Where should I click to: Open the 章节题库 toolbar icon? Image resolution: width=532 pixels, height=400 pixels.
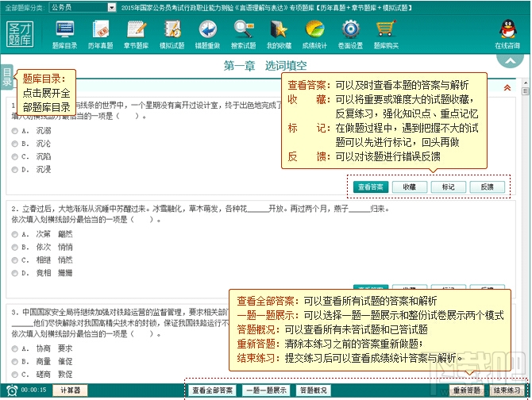[136, 34]
